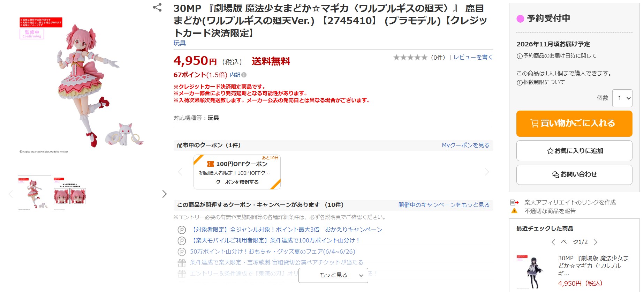This screenshot has width=644, height=292.
Task: Click the coupon carousel left arrow
Action: pyautogui.click(x=180, y=172)
